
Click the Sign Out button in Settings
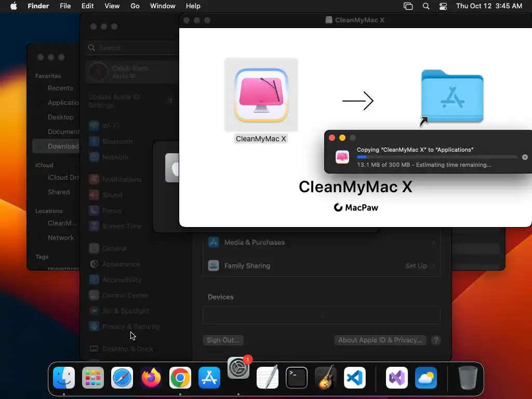click(223, 340)
